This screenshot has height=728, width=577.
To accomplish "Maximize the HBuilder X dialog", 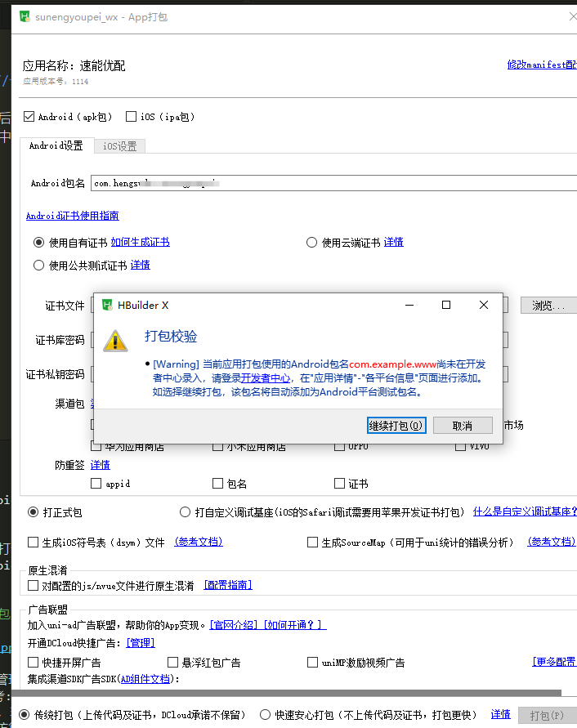I will coord(446,305).
